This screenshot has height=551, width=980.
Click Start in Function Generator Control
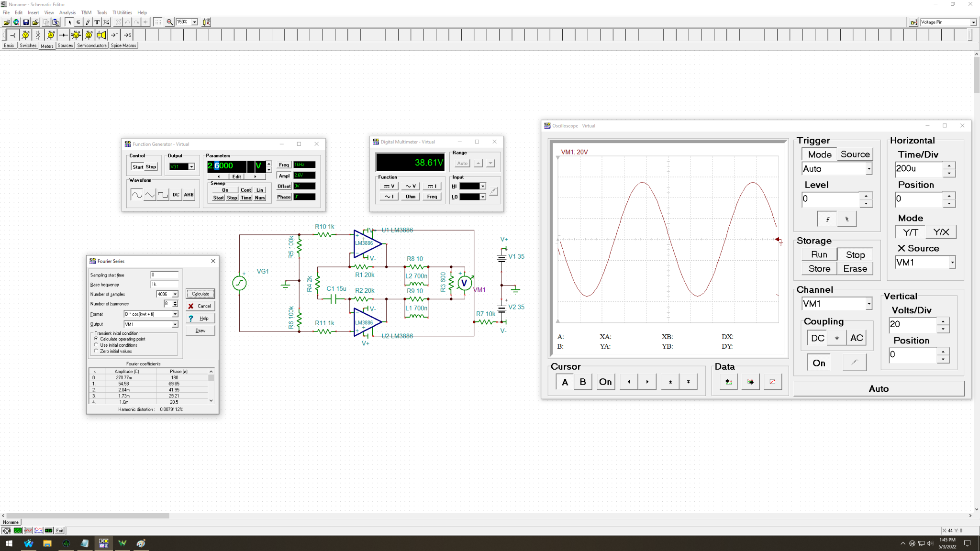pos(138,167)
